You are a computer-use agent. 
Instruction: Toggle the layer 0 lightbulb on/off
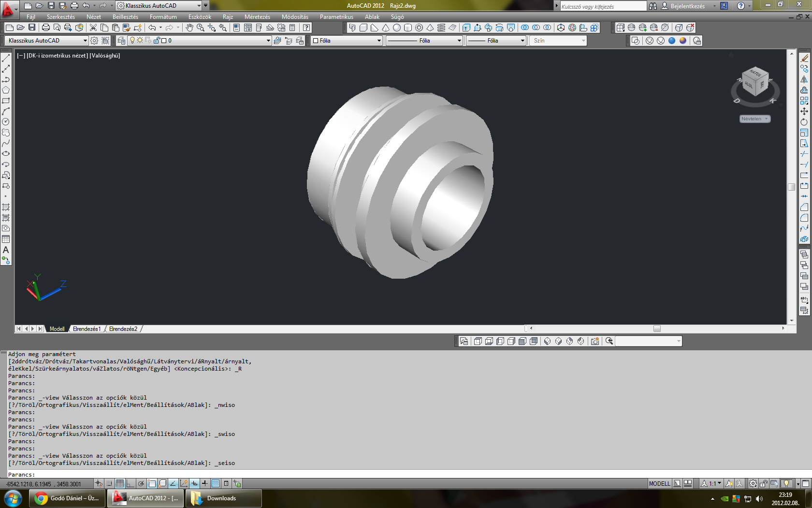tap(132, 41)
